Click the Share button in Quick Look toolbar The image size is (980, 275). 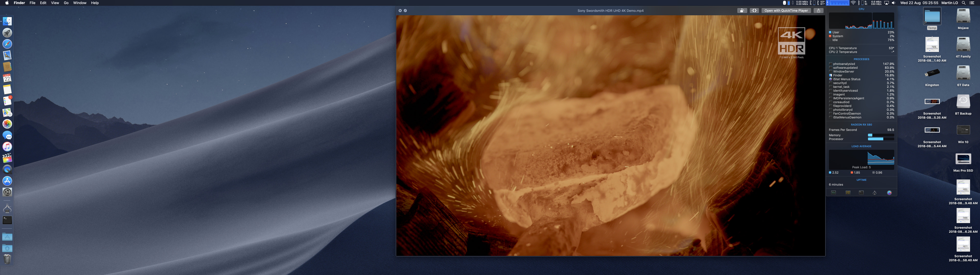819,11
